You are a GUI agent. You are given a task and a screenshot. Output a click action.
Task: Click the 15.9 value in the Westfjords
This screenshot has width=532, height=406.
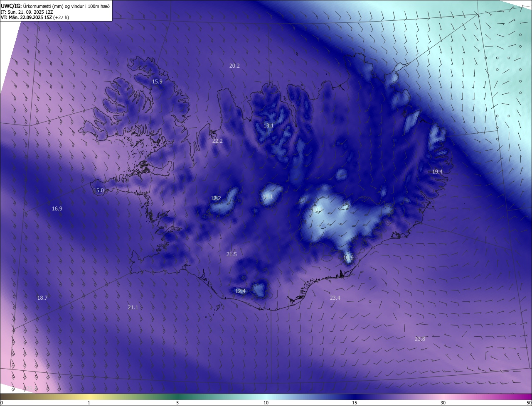[x=157, y=81]
